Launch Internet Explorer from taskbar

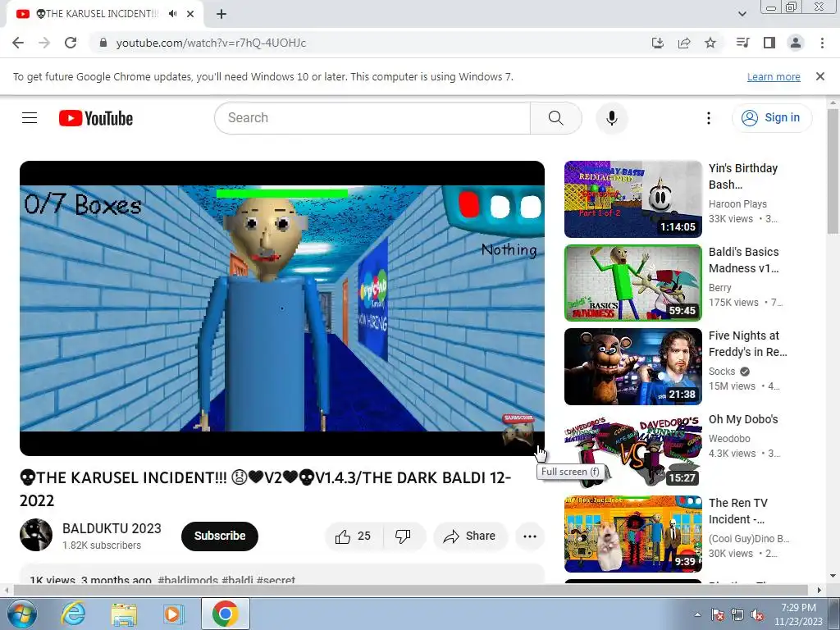pyautogui.click(x=74, y=614)
